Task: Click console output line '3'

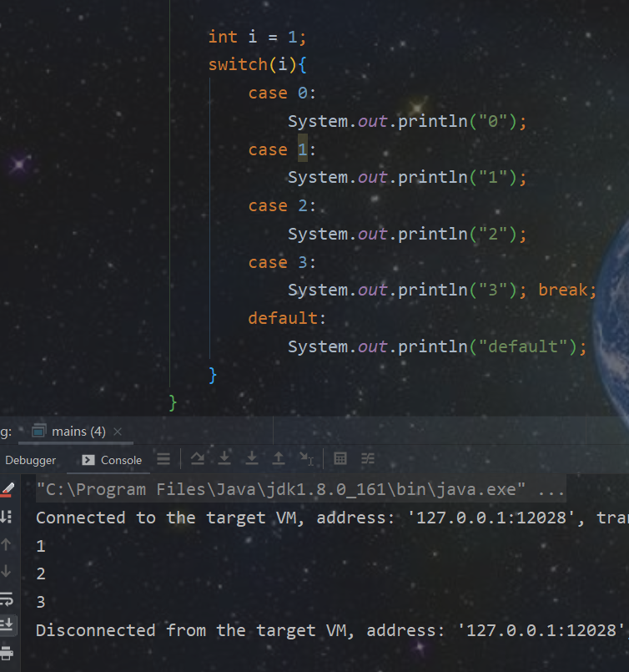Action: tap(41, 602)
